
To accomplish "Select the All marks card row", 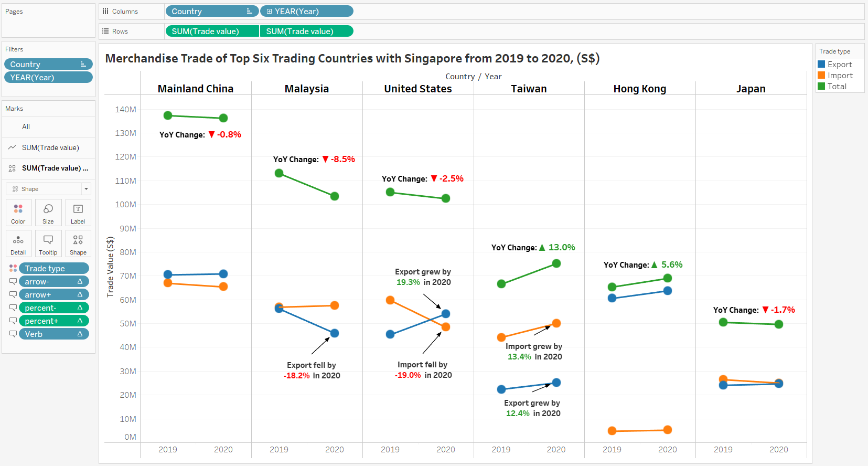I will 48,126.
